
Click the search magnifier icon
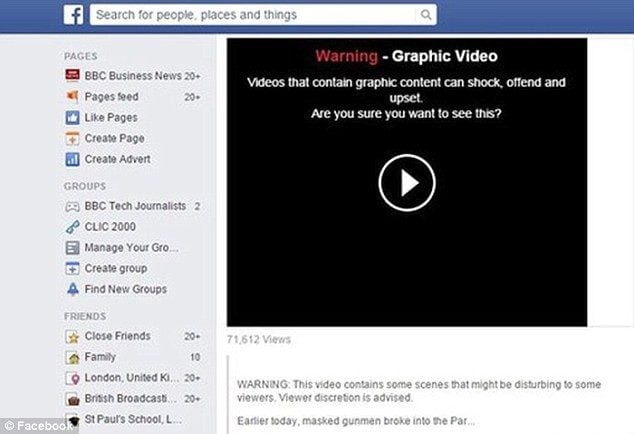coord(426,15)
